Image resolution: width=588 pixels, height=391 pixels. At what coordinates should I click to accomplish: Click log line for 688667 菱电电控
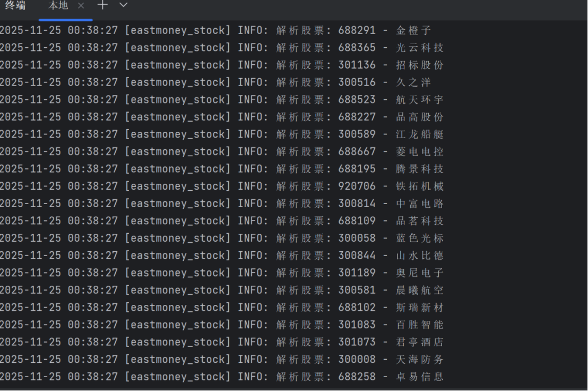[222, 151]
